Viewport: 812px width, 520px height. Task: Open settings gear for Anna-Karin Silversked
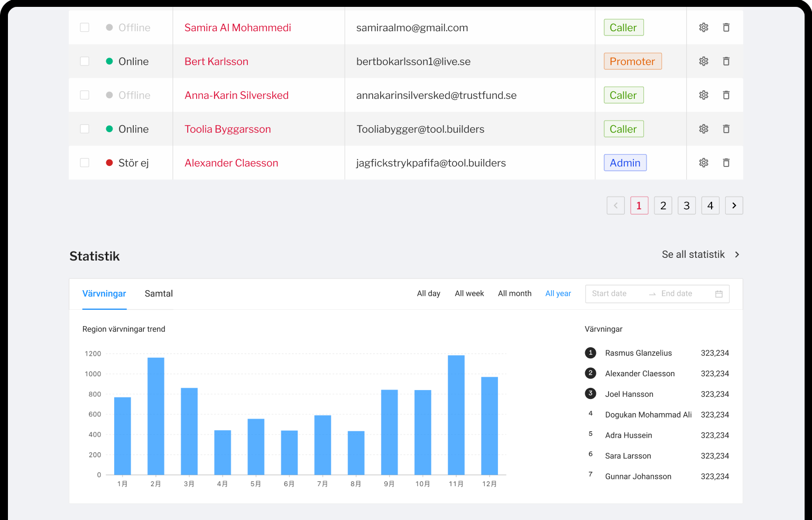(704, 95)
